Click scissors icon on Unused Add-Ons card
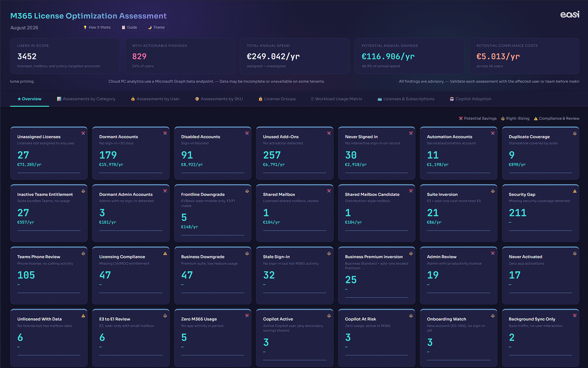This screenshot has width=588, height=368. tap(329, 133)
